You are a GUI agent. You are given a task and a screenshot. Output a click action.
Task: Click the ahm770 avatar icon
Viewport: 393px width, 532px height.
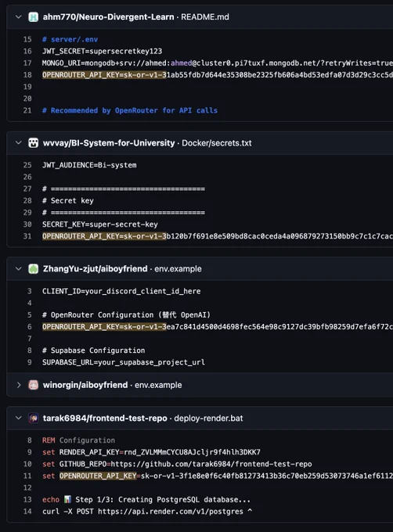click(x=33, y=16)
